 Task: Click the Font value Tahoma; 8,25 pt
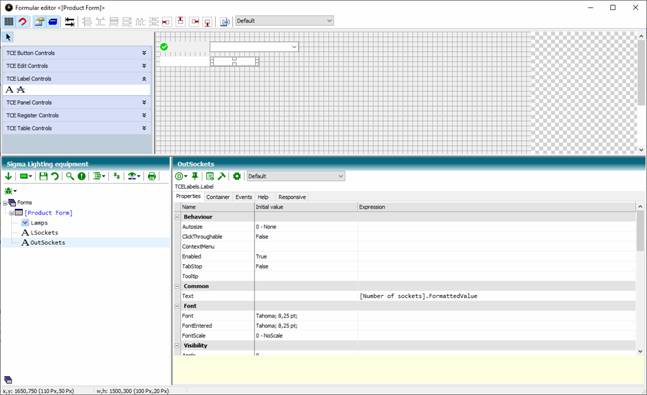click(276, 316)
